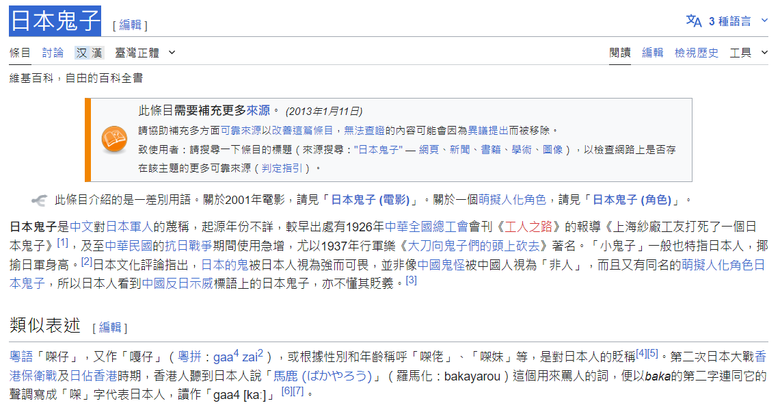This screenshot has height=412, width=780.
Task: Open the 日本鬼子 (電影) link
Action: 371,200
